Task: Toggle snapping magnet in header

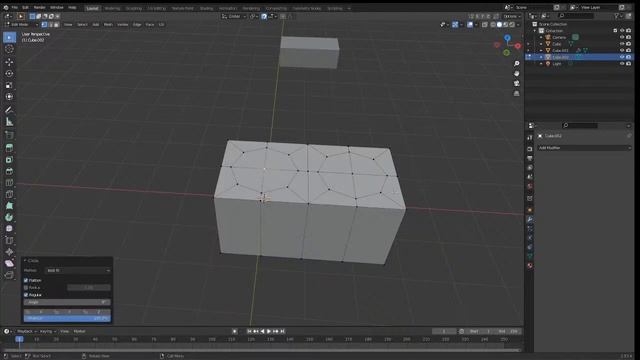Action: click(x=264, y=16)
